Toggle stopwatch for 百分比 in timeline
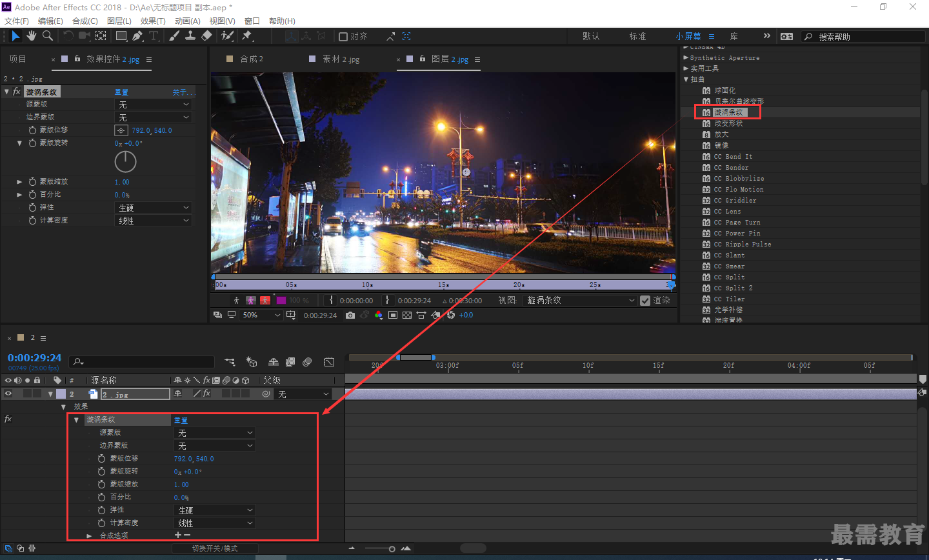The height and width of the screenshot is (560, 929). pos(101,497)
